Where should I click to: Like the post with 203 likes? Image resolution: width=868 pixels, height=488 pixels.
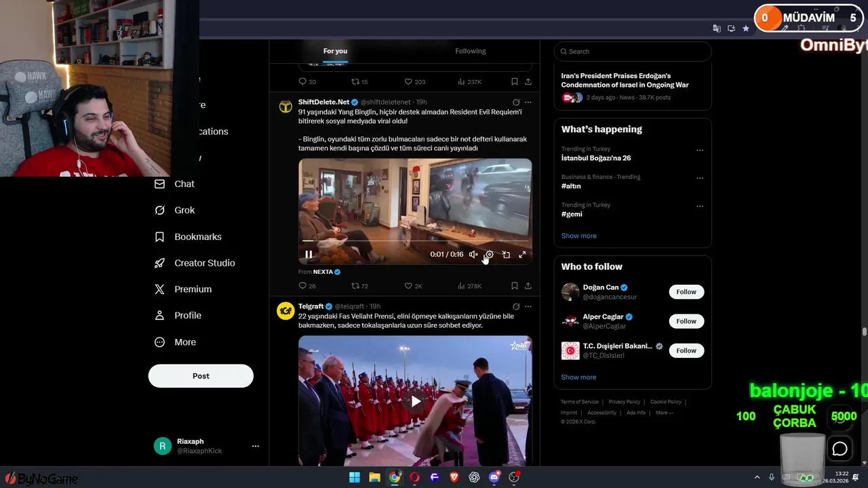pos(415,82)
